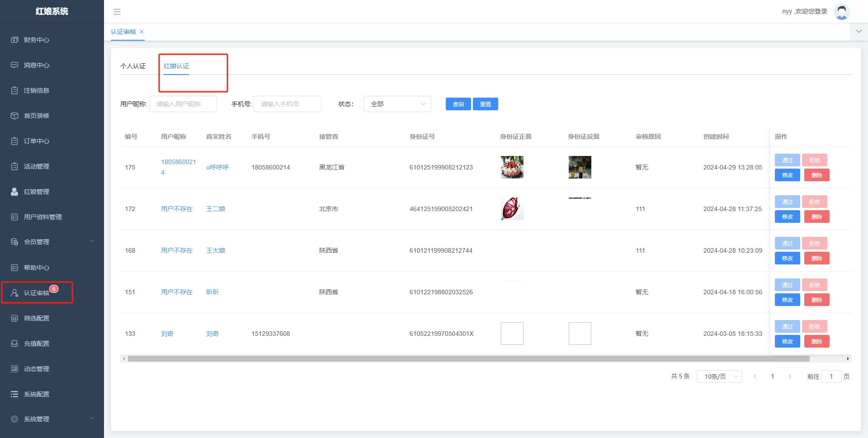Click the user avatar at top right

point(841,12)
